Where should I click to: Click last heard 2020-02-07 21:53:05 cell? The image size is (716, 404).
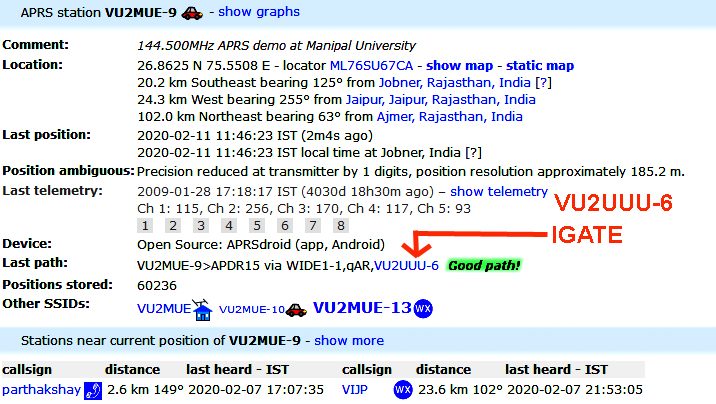[x=574, y=390]
